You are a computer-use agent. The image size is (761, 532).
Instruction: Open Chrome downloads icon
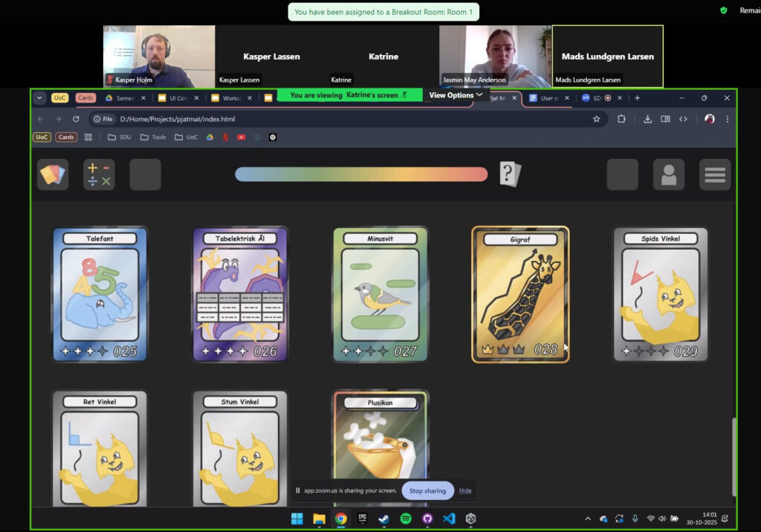(x=647, y=119)
